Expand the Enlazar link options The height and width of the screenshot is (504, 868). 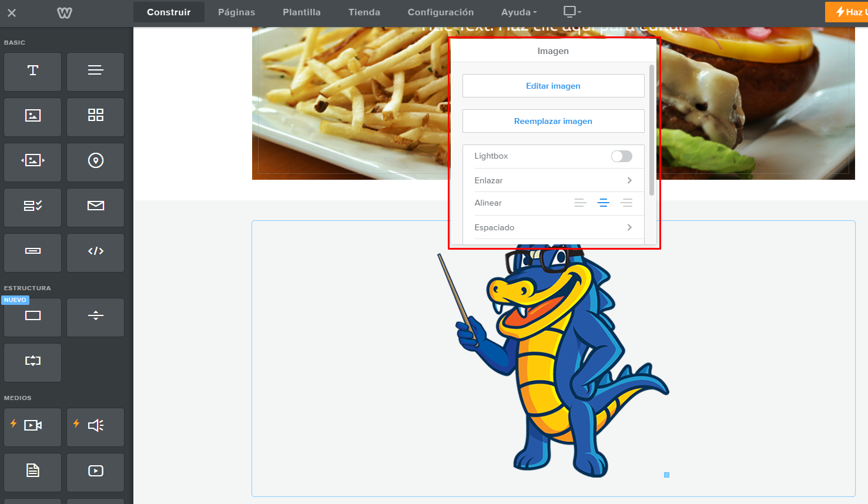[553, 180]
